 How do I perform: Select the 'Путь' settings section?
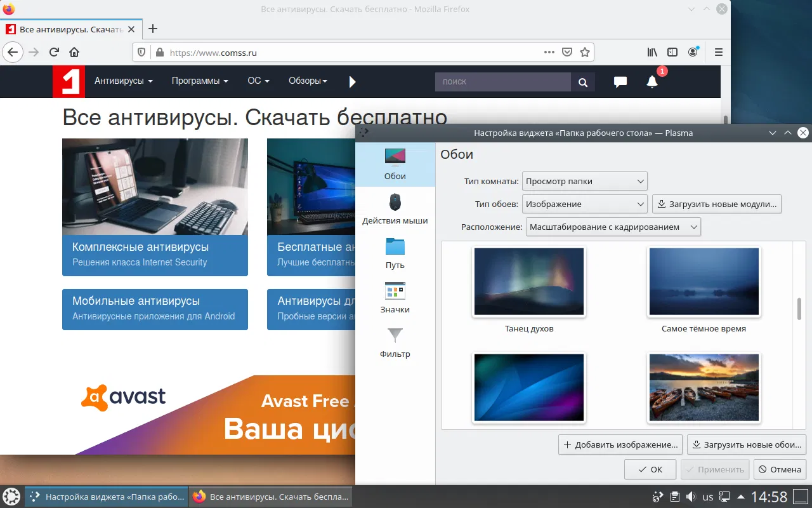tap(395, 253)
